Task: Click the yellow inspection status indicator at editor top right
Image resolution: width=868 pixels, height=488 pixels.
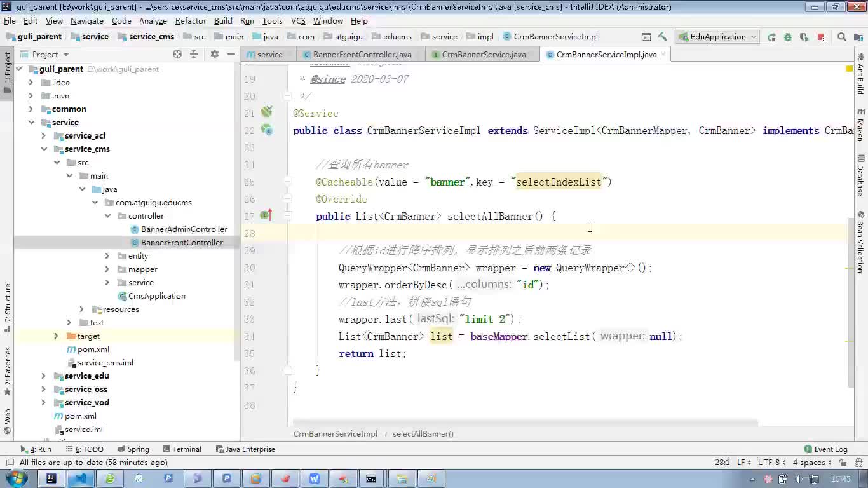Action: (850, 68)
